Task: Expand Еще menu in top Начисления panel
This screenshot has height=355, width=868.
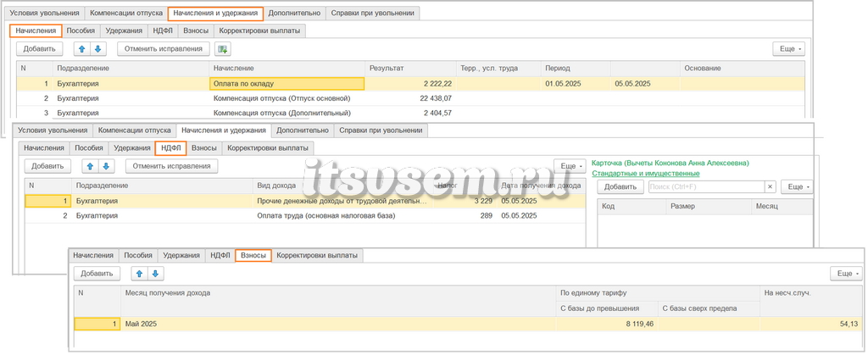Action: coord(789,48)
